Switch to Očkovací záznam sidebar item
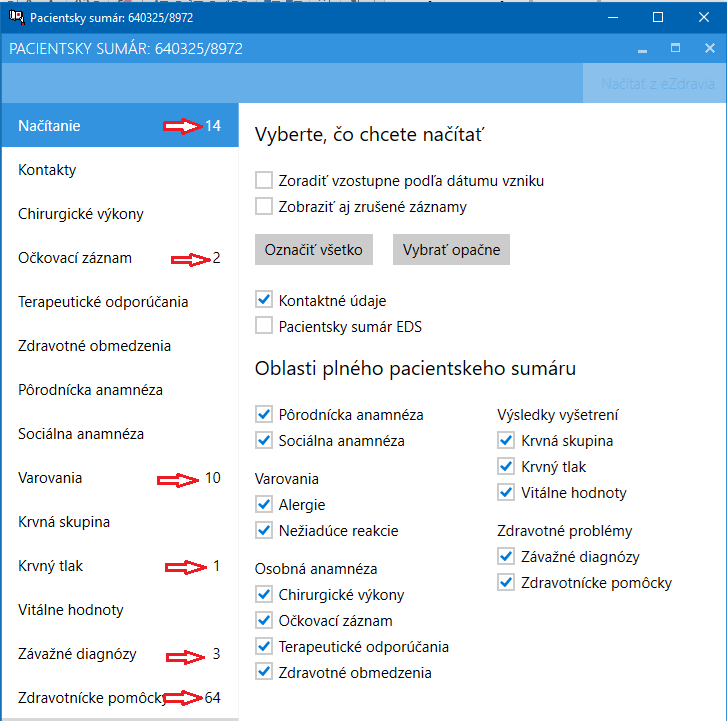727x721 pixels. (x=120, y=258)
